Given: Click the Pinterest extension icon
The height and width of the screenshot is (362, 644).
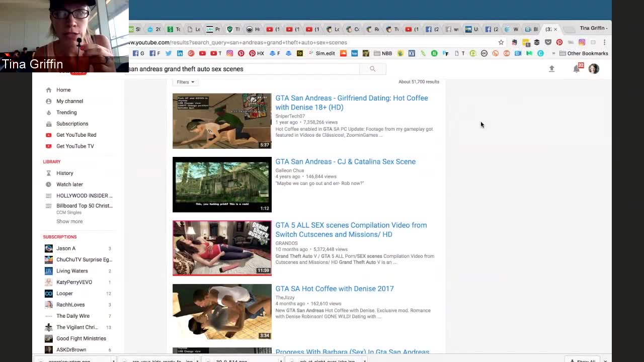Looking at the screenshot, I should [559, 42].
